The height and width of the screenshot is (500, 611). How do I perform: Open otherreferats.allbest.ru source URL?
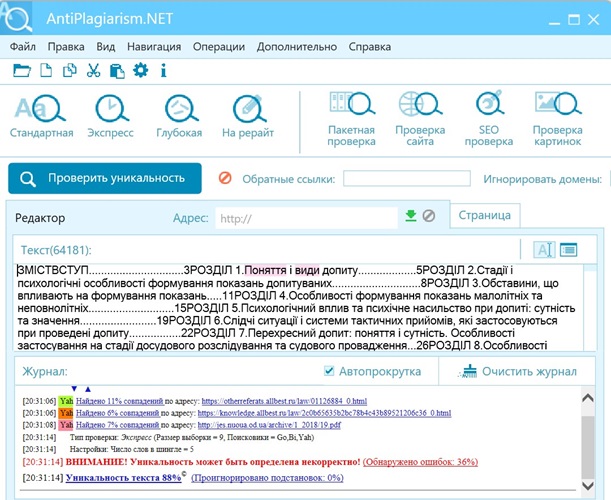tap(284, 401)
